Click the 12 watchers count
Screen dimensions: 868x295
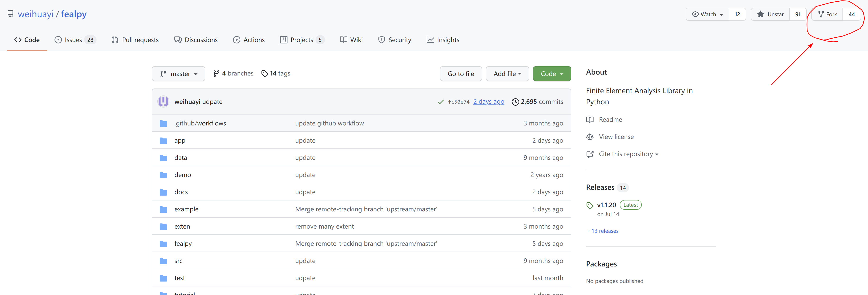point(737,14)
